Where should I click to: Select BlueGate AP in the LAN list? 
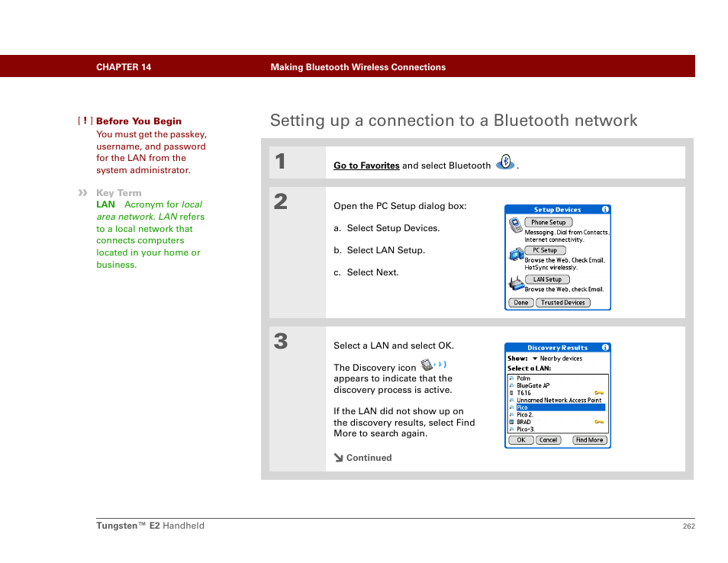[558, 386]
